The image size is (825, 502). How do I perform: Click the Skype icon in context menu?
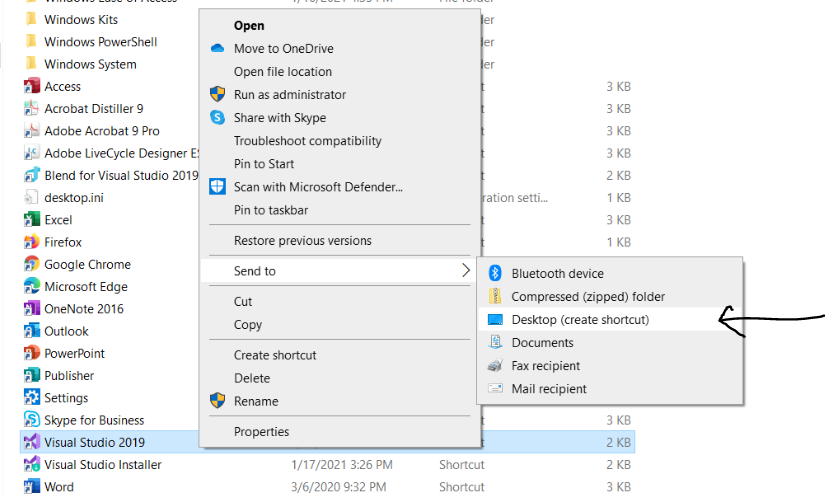pyautogui.click(x=217, y=117)
